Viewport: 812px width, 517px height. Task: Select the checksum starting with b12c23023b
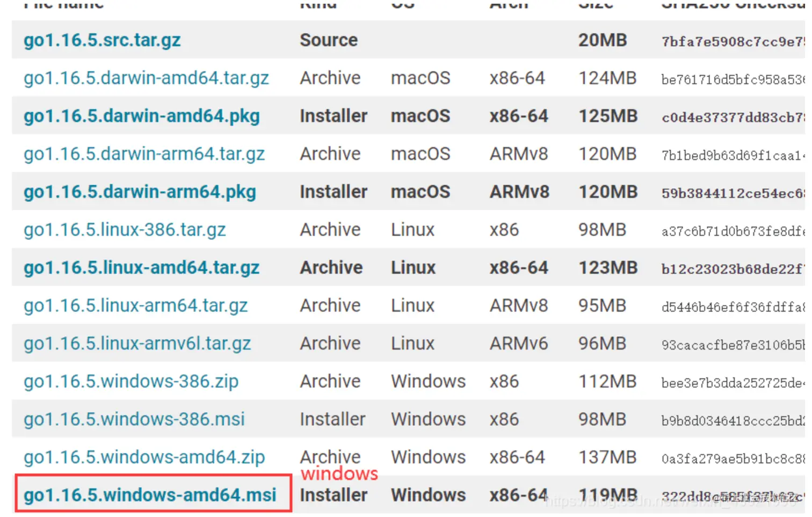click(733, 269)
